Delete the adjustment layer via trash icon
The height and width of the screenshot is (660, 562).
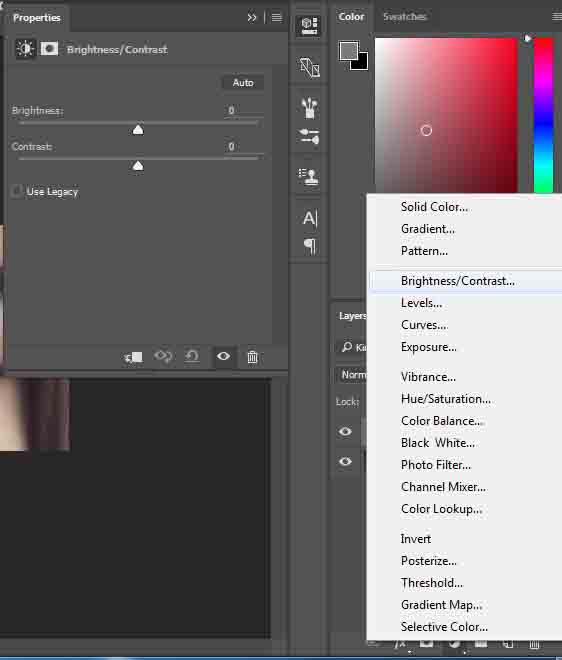click(252, 357)
